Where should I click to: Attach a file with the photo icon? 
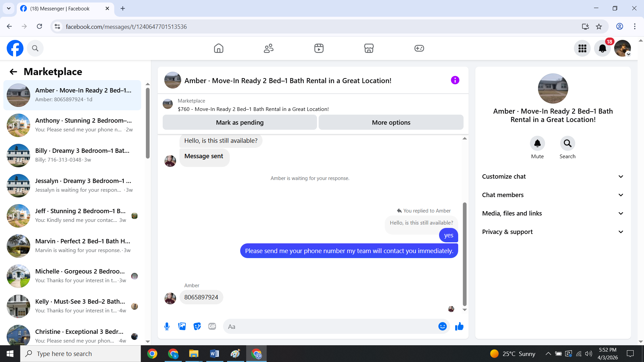point(182,326)
